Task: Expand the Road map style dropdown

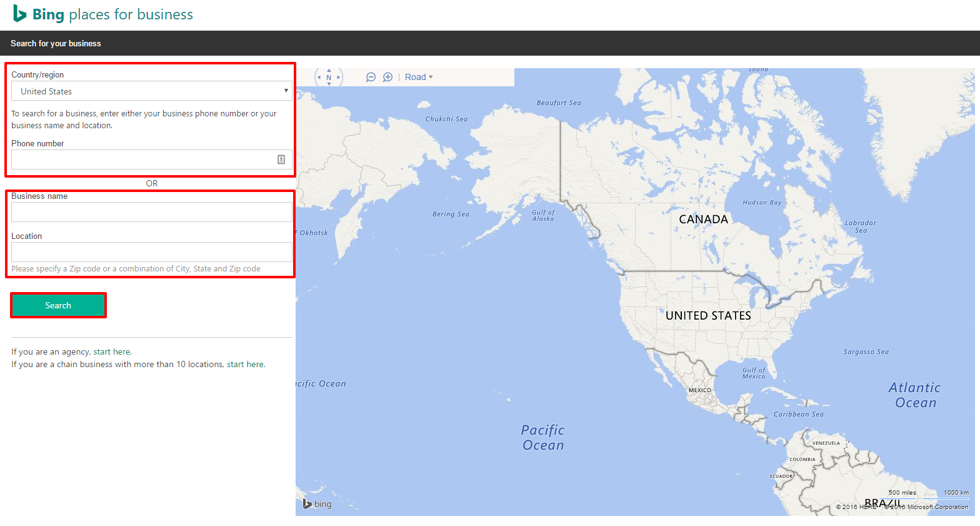Action: 419,77
